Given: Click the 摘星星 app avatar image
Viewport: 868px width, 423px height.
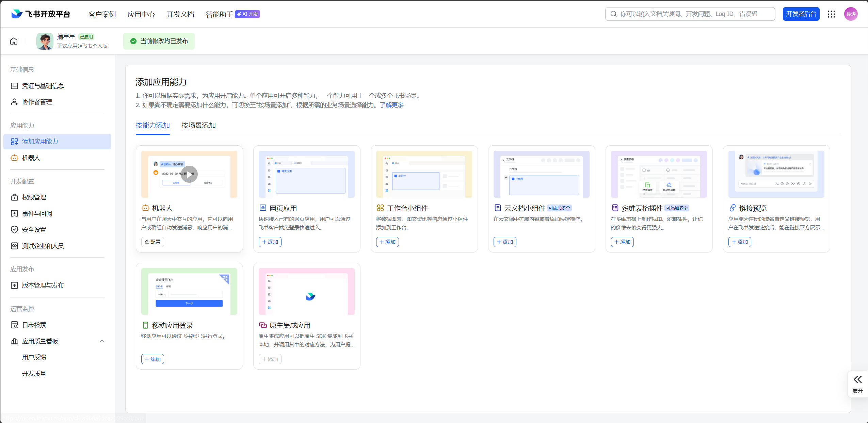Looking at the screenshot, I should [45, 41].
